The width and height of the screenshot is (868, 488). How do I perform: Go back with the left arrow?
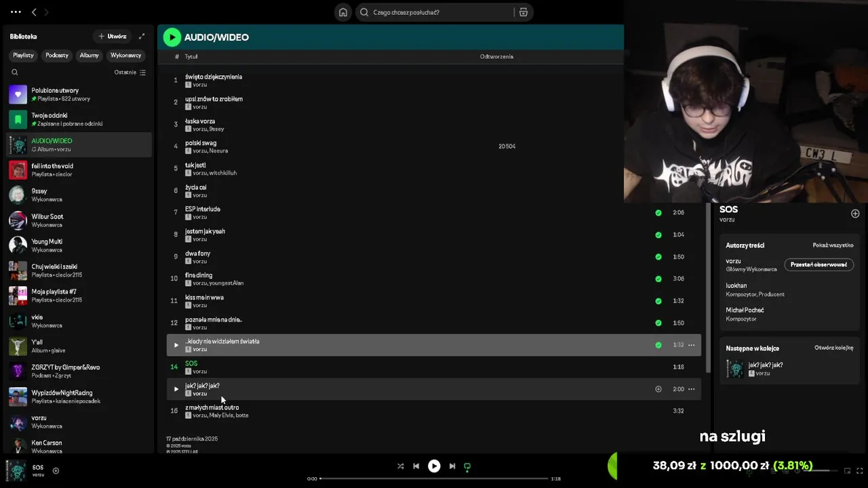point(34,12)
